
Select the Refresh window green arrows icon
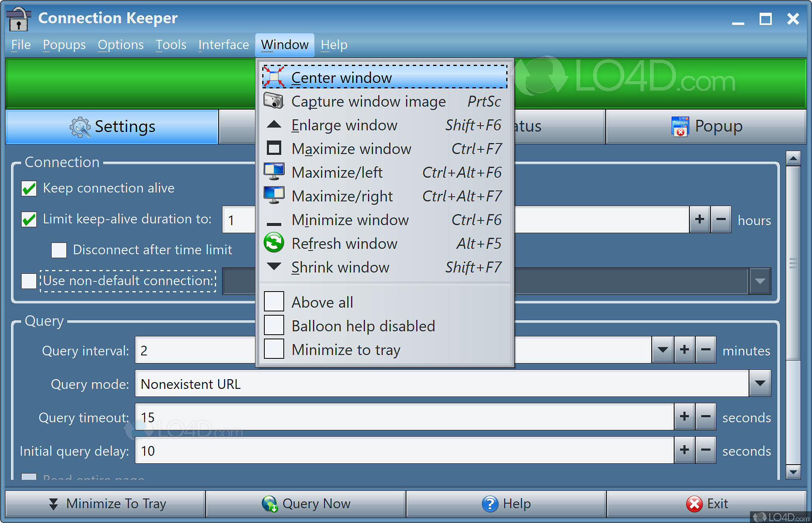point(274,243)
